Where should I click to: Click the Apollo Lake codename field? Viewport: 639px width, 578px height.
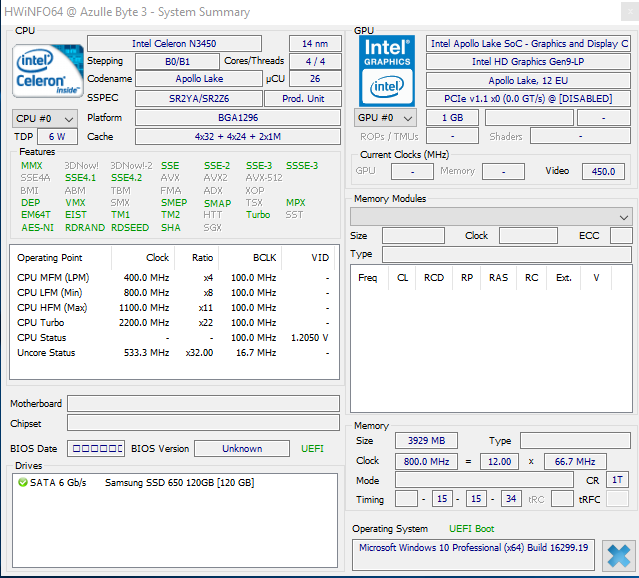coord(199,79)
